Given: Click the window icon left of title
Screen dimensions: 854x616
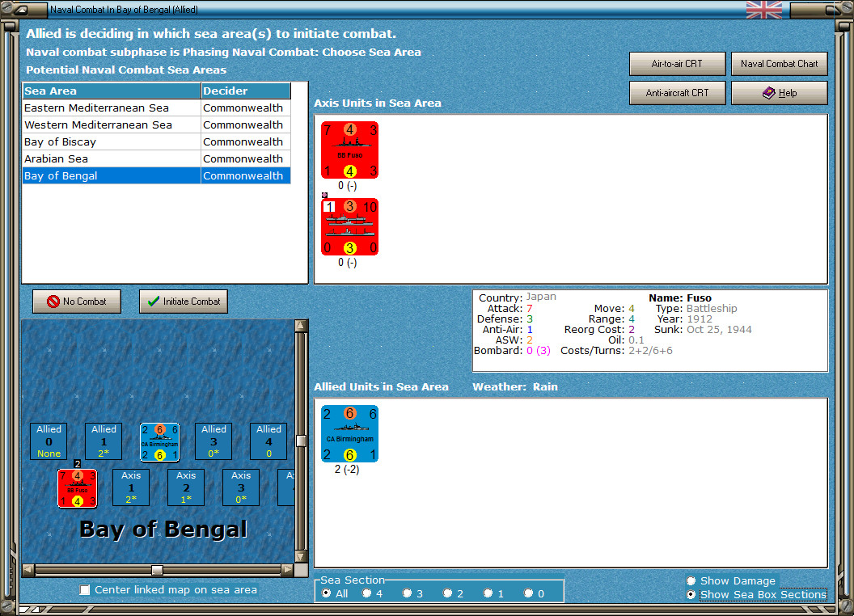Looking at the screenshot, I should (22, 9).
